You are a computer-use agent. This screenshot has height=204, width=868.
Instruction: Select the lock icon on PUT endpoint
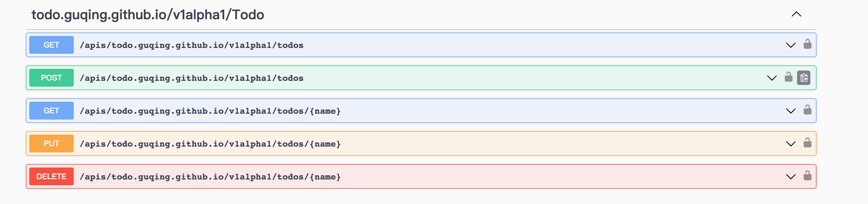808,143
